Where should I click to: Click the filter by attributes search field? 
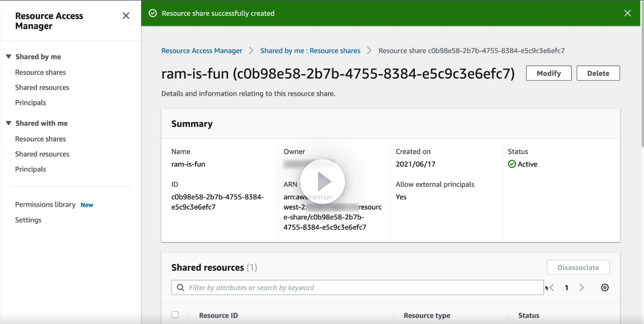357,287
